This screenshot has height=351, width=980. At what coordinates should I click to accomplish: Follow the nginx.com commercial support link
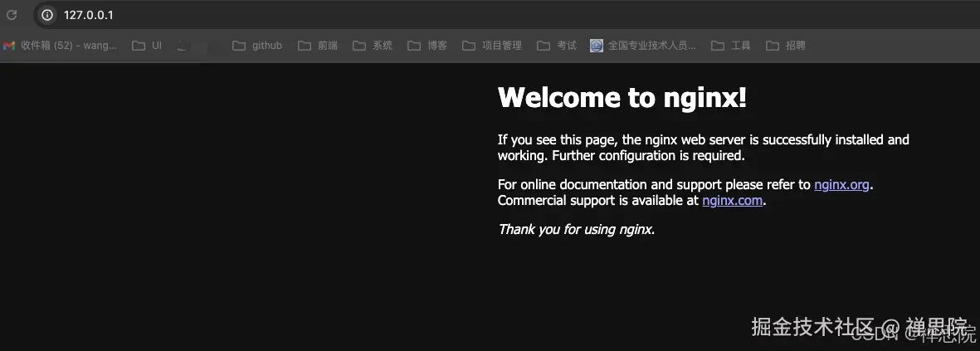point(733,201)
